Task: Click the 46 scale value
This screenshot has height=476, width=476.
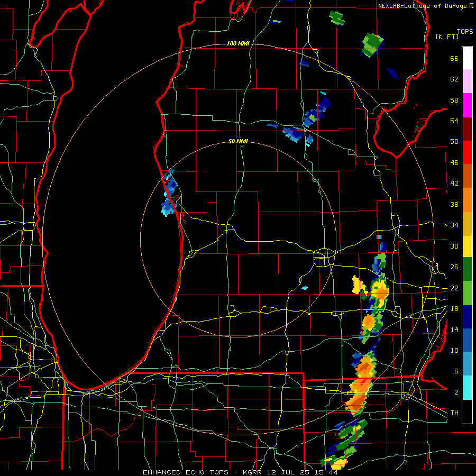Action: 454,163
